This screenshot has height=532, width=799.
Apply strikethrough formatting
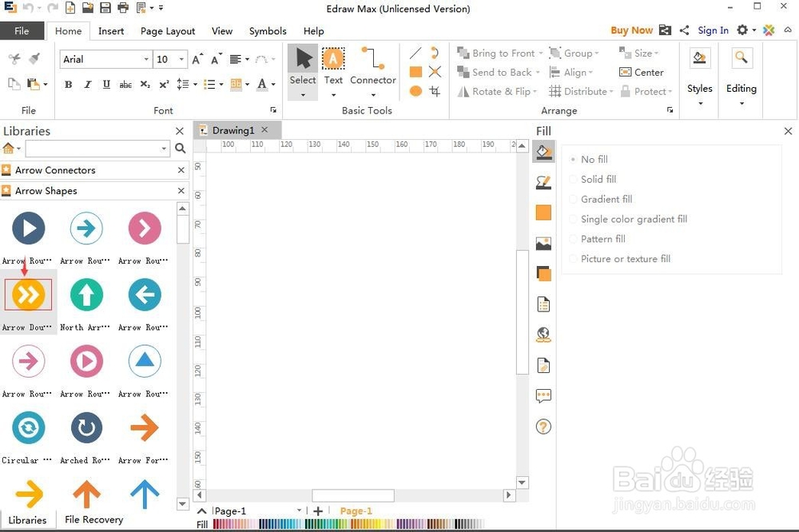tap(125, 85)
